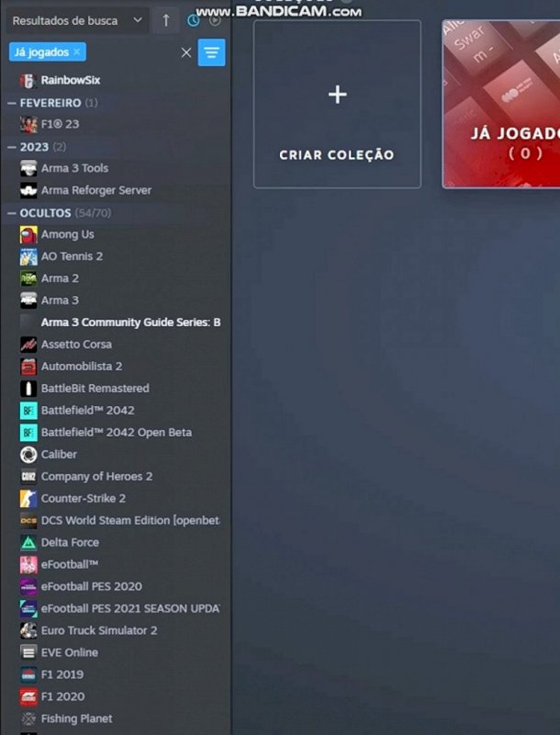The height and width of the screenshot is (735, 560).
Task: Click the F1 23 game icon
Action: (x=28, y=124)
